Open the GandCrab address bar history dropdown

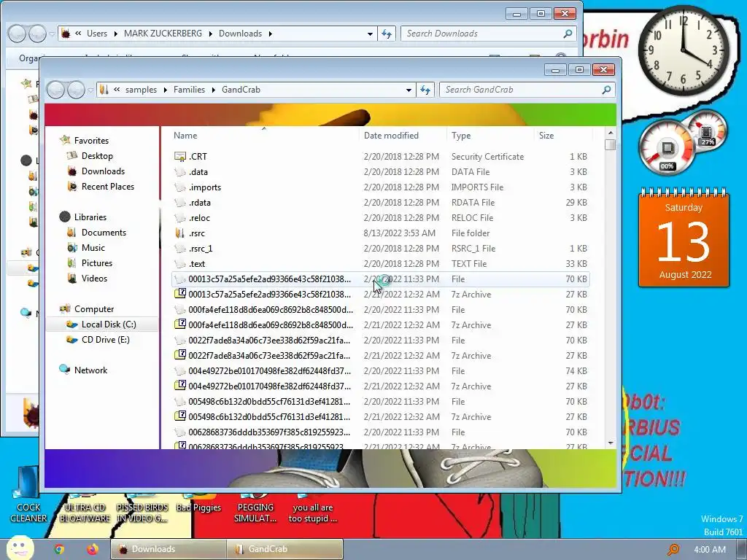409,90
